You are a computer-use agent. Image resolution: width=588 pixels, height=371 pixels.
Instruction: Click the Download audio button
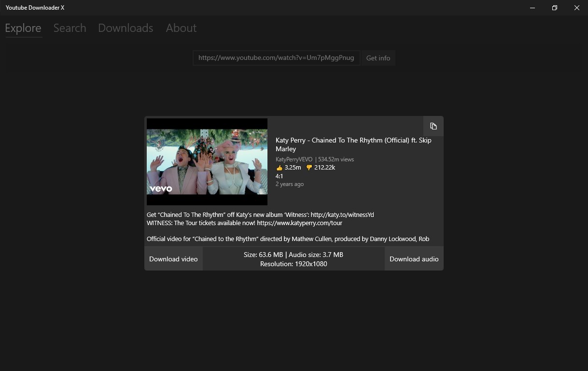(x=414, y=259)
